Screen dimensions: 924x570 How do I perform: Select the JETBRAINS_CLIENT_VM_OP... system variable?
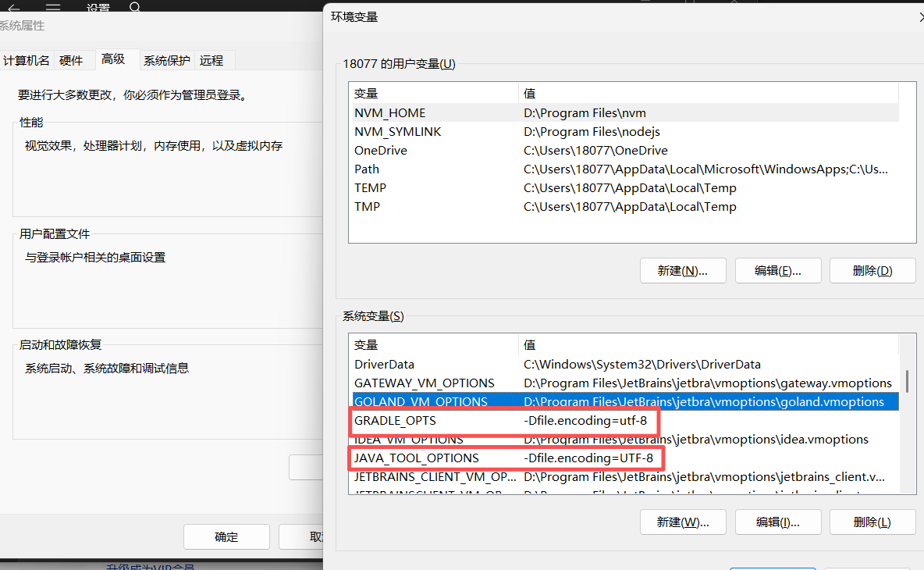[x=625, y=477]
